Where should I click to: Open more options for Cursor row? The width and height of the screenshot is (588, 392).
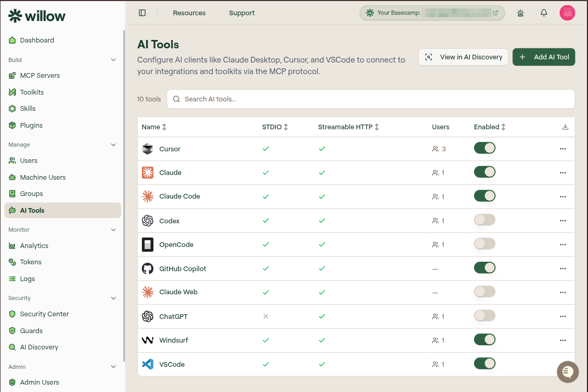click(563, 149)
